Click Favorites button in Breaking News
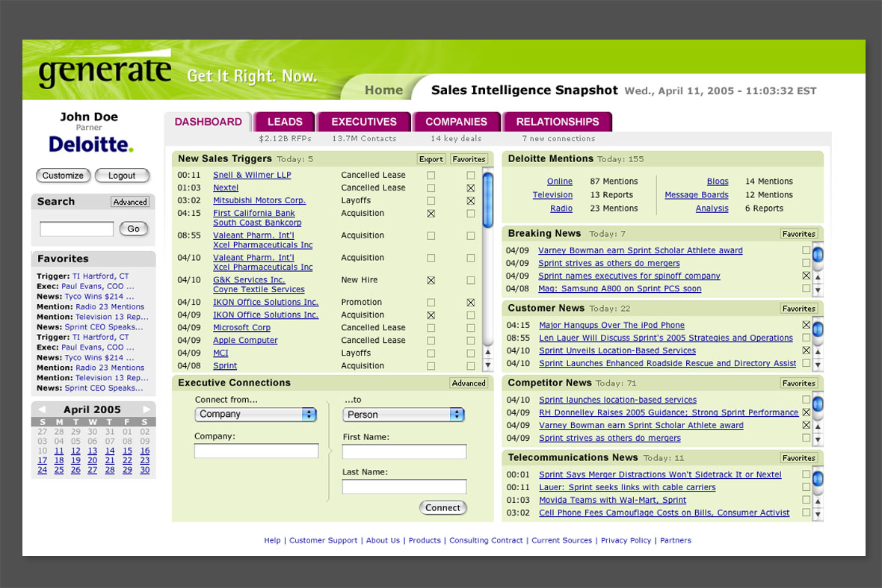This screenshot has height=588, width=882. point(799,234)
